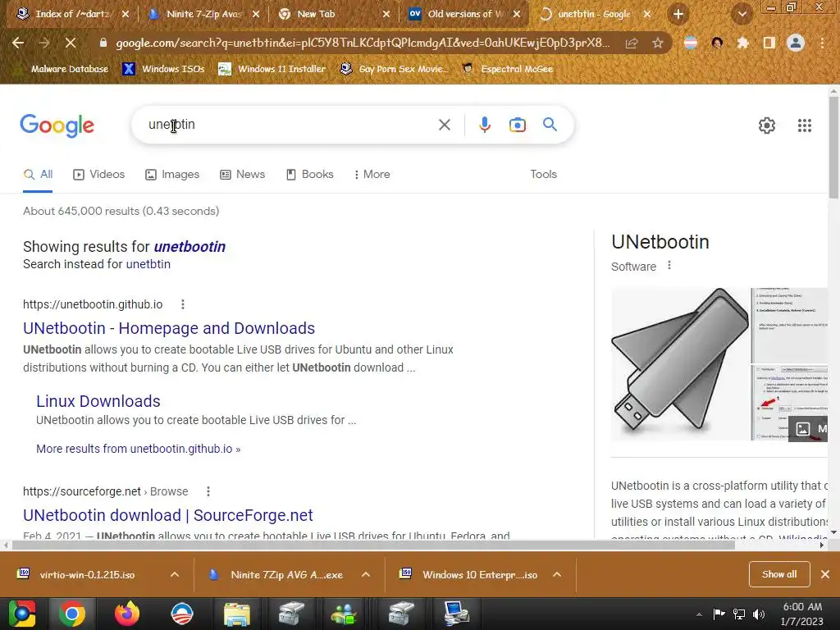Open the Linux Downloads sublink
Screen dimensions: 840x630
pos(98,401)
